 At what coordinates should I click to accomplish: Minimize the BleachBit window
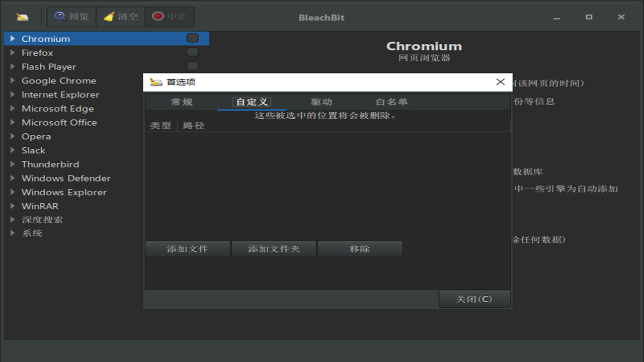click(557, 17)
